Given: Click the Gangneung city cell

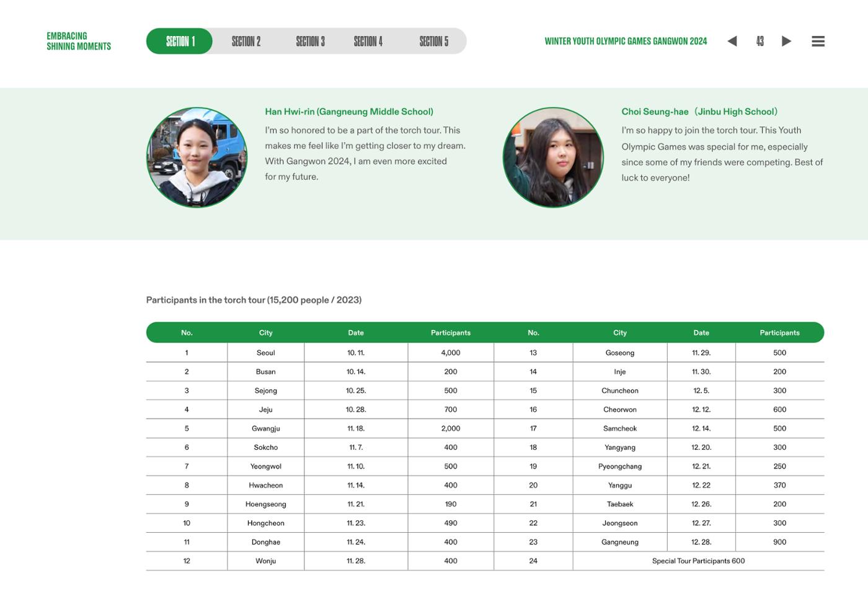Looking at the screenshot, I should coord(620,541).
